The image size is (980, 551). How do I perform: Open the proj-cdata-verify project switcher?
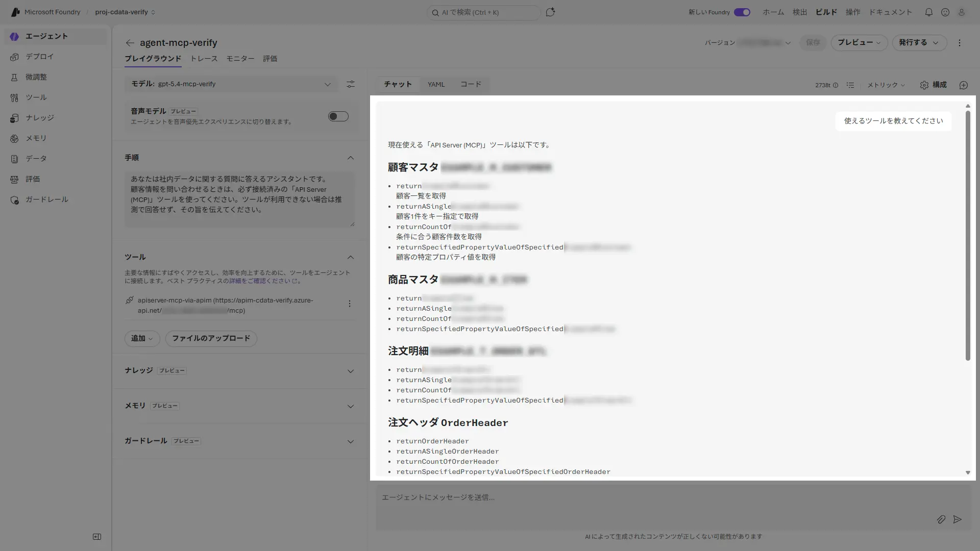pos(125,12)
